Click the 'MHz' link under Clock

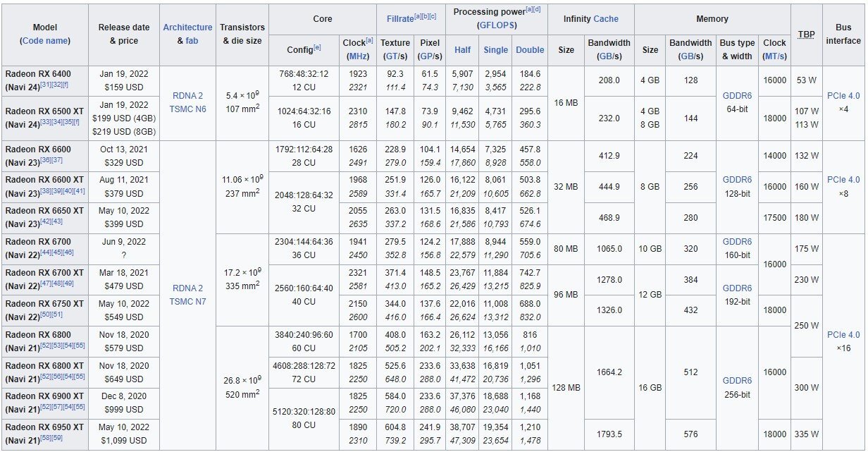pyautogui.click(x=359, y=56)
